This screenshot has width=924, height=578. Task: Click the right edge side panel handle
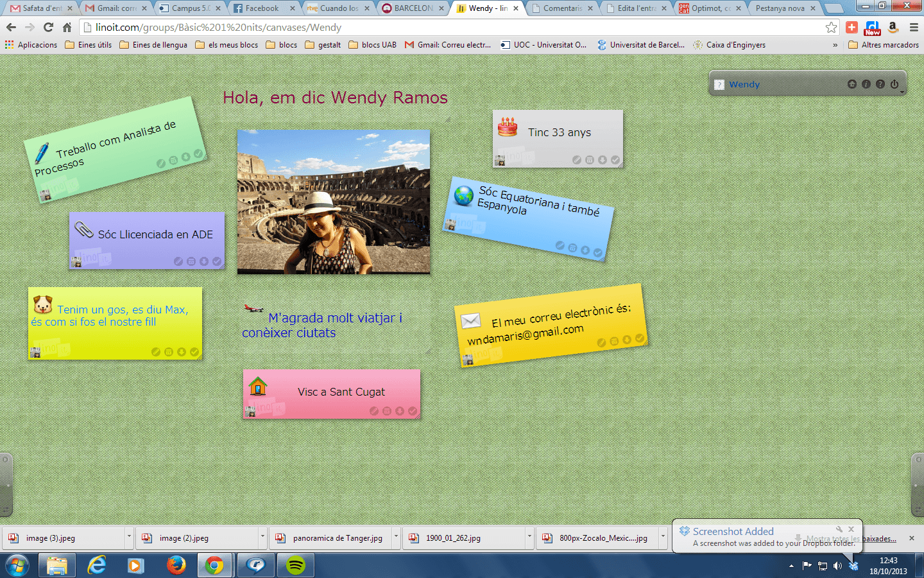[918, 485]
